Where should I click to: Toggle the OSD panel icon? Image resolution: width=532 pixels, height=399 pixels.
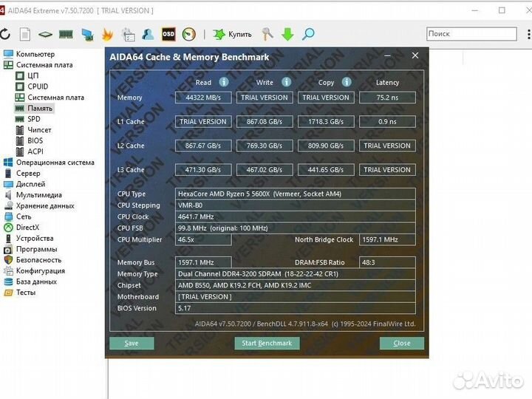coord(168,34)
